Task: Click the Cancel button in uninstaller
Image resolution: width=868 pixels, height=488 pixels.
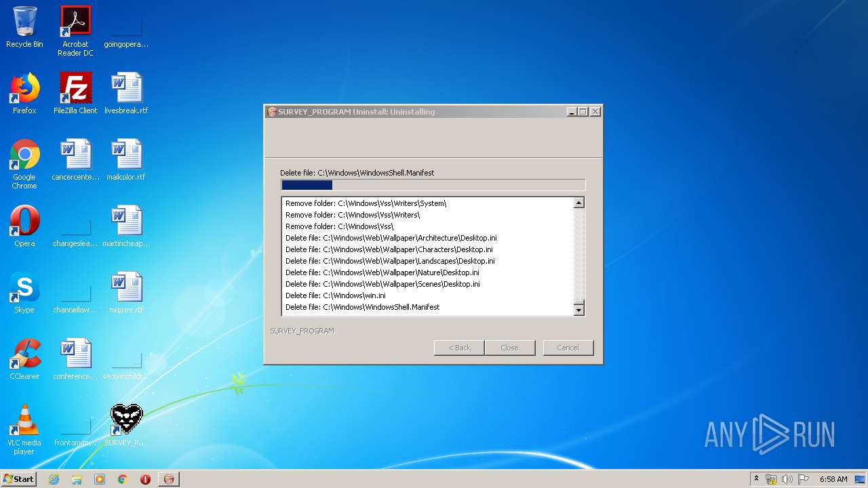Action: pyautogui.click(x=568, y=348)
